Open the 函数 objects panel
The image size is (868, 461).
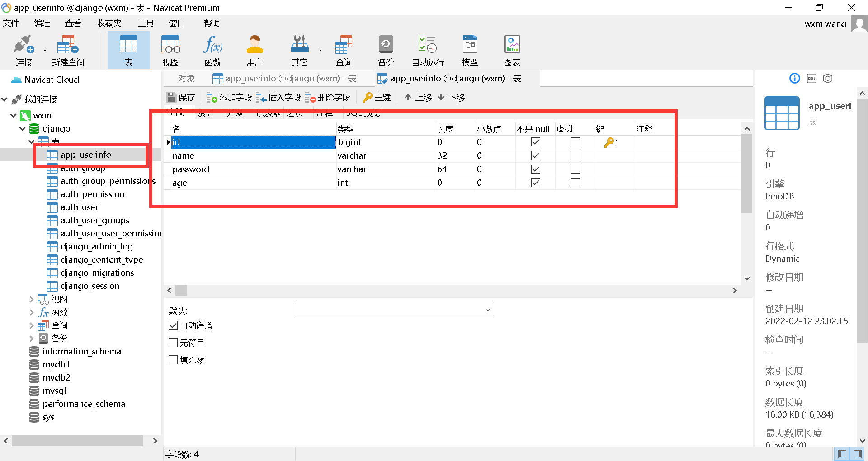click(x=212, y=50)
